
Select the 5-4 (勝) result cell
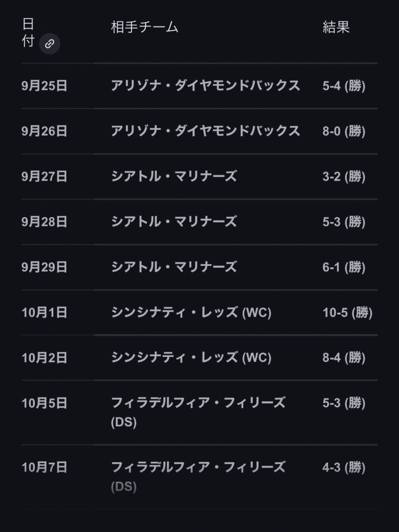coord(344,86)
